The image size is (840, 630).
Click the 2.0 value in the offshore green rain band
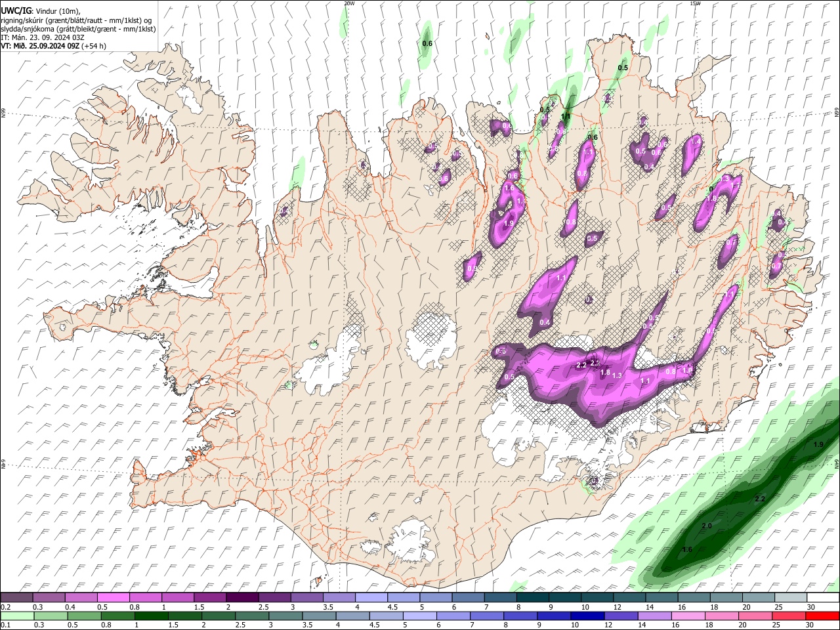click(707, 526)
